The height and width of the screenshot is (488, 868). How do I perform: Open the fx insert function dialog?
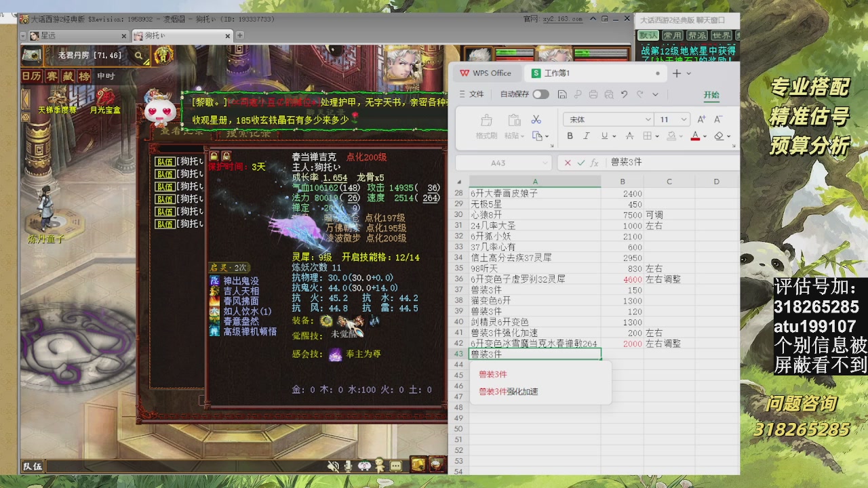pyautogui.click(x=595, y=163)
